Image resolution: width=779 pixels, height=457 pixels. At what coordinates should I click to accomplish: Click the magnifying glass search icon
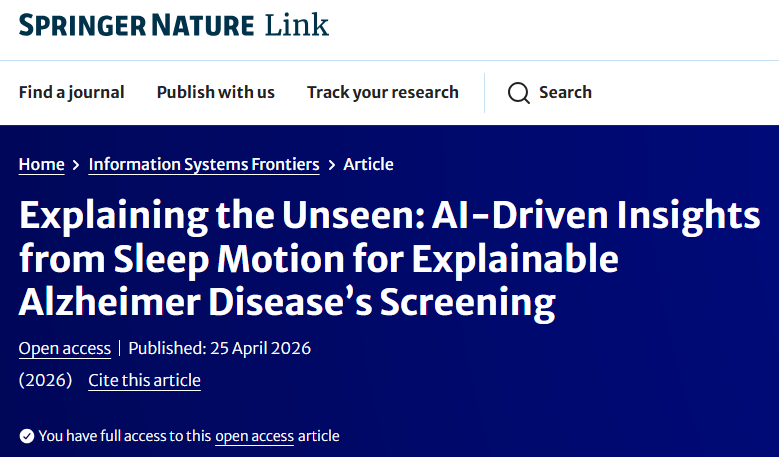tap(518, 93)
